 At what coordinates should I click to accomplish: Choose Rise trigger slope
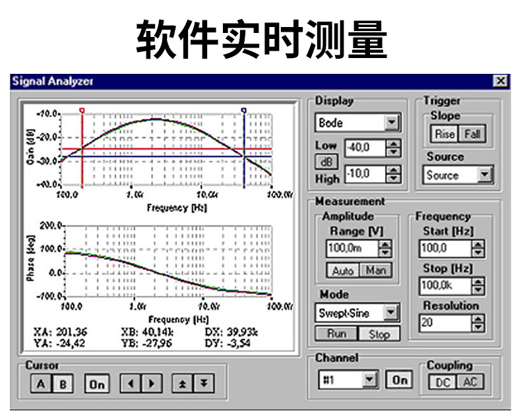[x=444, y=134]
